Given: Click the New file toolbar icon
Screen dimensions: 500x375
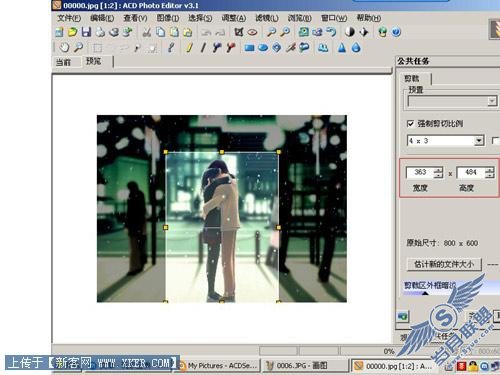Looking at the screenshot, I should click(x=59, y=32).
